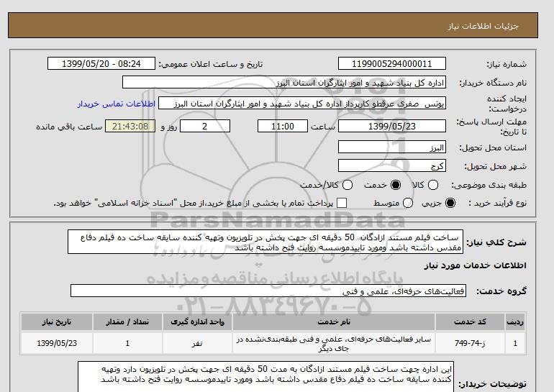Viewport: 554px width, 392px height.
Task: Click the واحد اندازه گیری column header
Action: (x=197, y=322)
